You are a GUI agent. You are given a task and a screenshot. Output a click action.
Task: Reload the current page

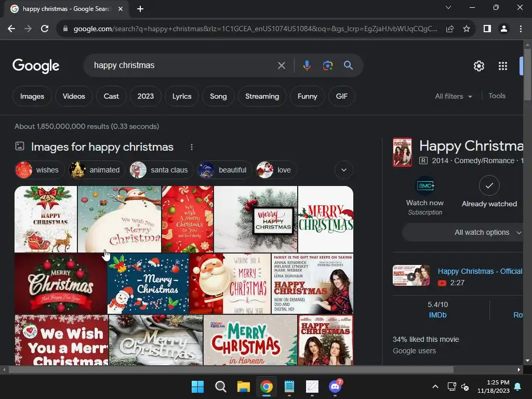(x=45, y=29)
